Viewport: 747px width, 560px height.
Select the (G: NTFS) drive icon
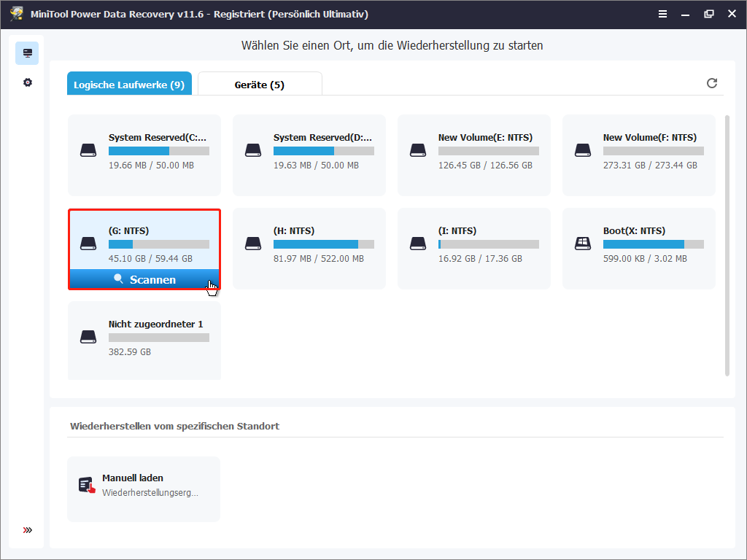88,244
